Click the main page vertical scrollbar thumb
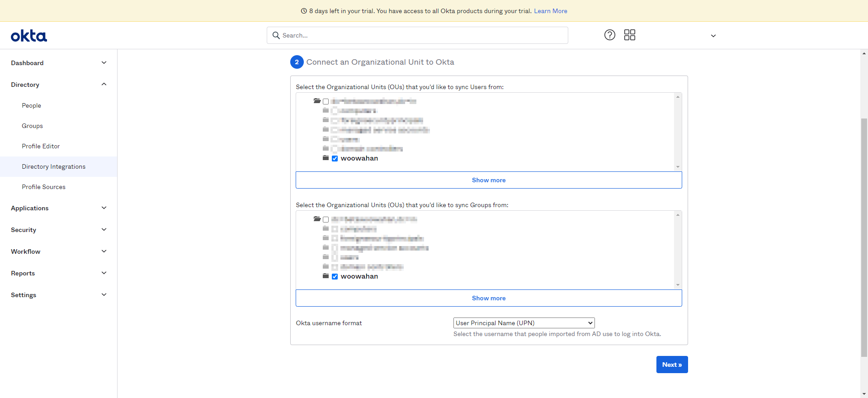The height and width of the screenshot is (398, 868). [x=864, y=237]
